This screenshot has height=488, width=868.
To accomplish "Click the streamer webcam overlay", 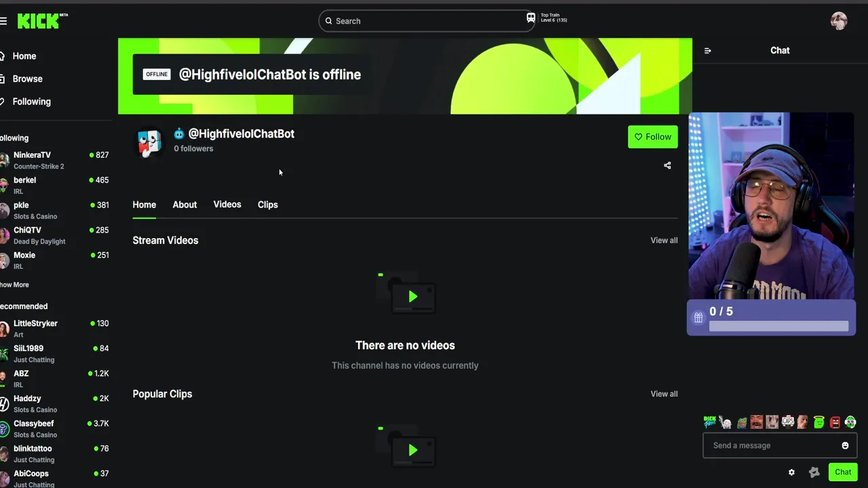I will pos(771,206).
